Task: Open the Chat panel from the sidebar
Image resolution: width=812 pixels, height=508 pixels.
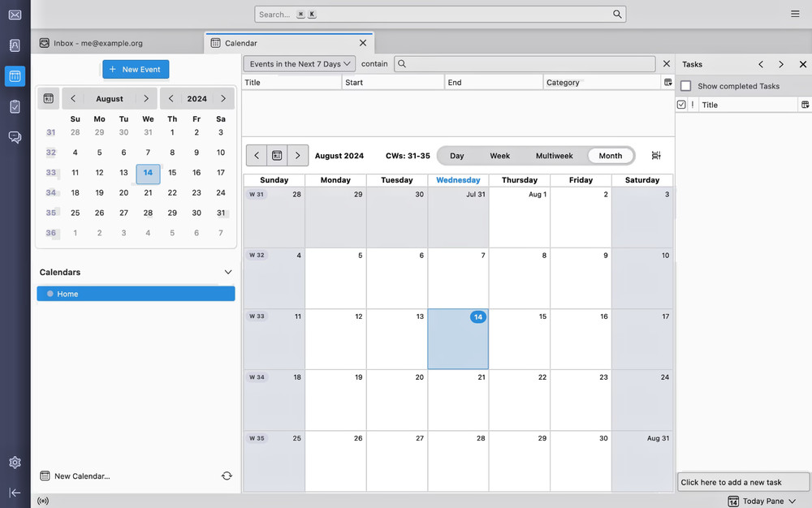Action: click(x=14, y=137)
